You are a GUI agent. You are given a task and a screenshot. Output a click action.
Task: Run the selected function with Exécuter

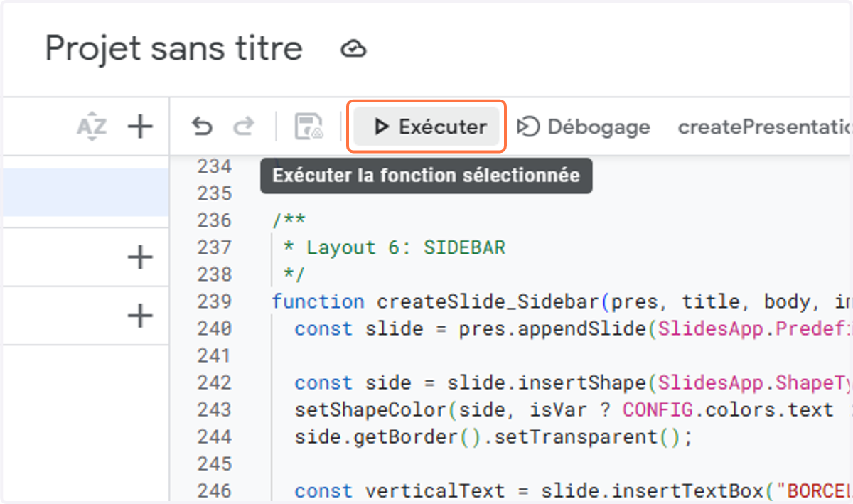(x=426, y=127)
